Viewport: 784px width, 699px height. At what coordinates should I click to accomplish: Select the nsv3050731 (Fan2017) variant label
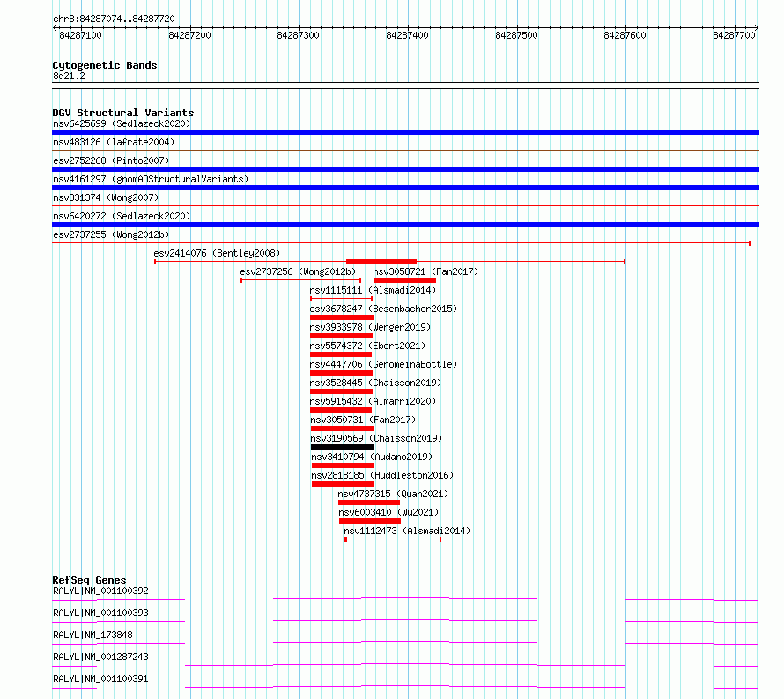point(363,420)
